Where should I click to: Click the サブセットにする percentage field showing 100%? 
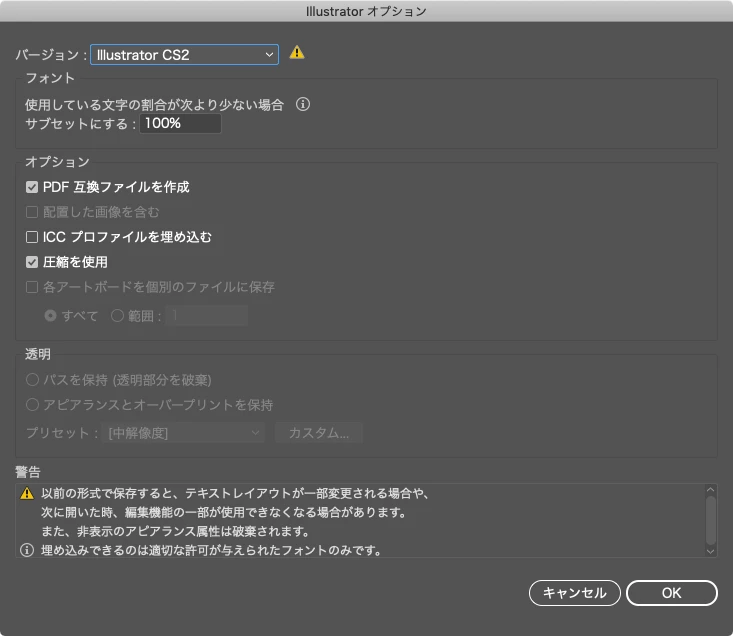tap(180, 123)
